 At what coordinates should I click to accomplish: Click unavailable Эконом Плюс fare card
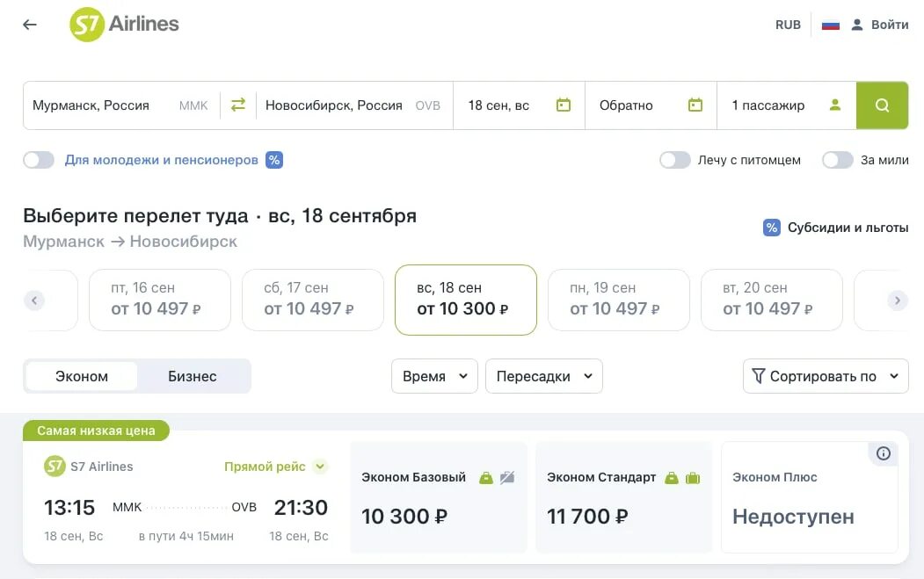tap(810, 497)
